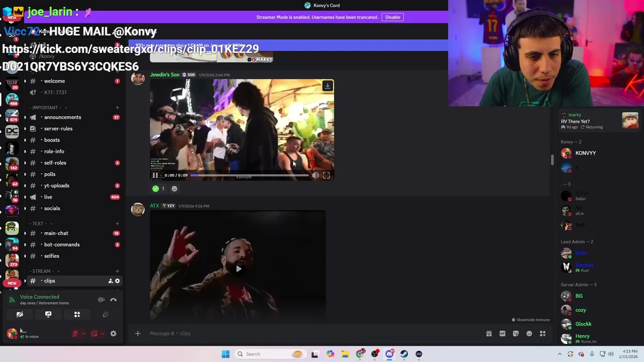644x362 pixels.
Task: Open the emoji picker
Action: [529, 333]
